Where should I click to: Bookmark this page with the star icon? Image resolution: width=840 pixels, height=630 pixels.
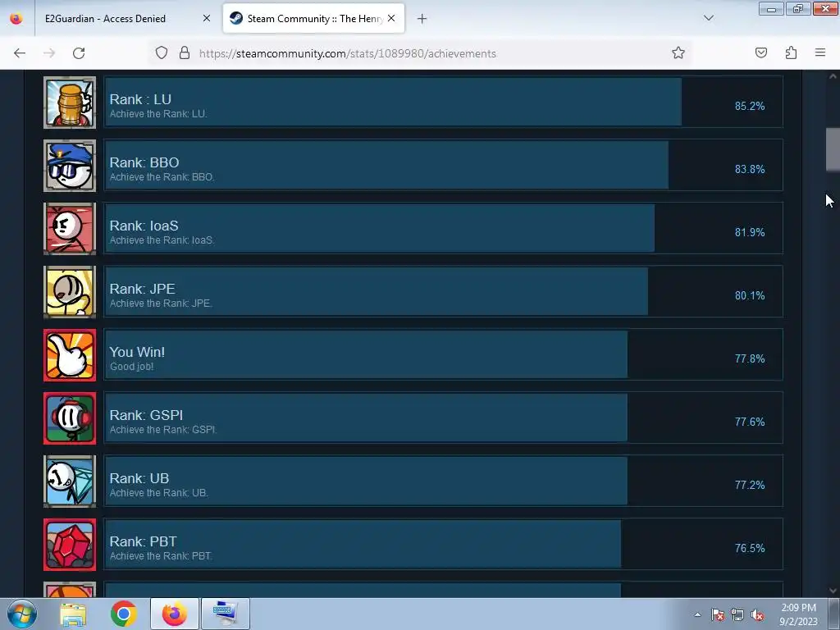point(678,53)
